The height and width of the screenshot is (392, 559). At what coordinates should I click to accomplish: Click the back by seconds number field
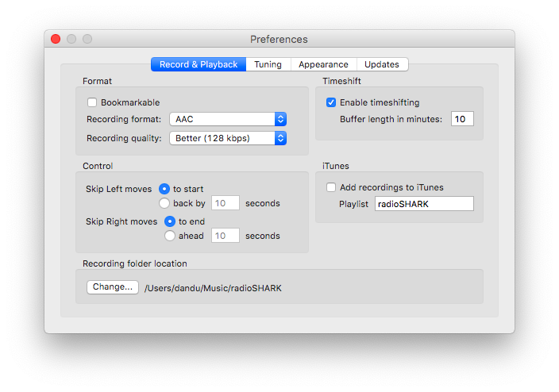coord(226,203)
